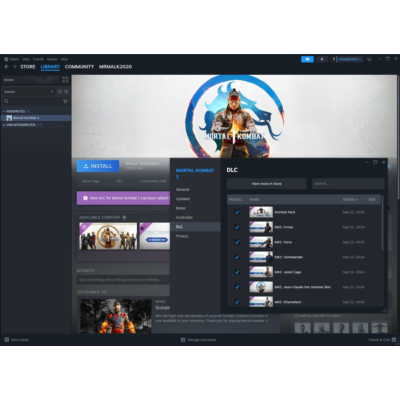Viewport: 400px width, 400px height.
Task: Open the blue announcements megaphone button
Action: coord(307,59)
